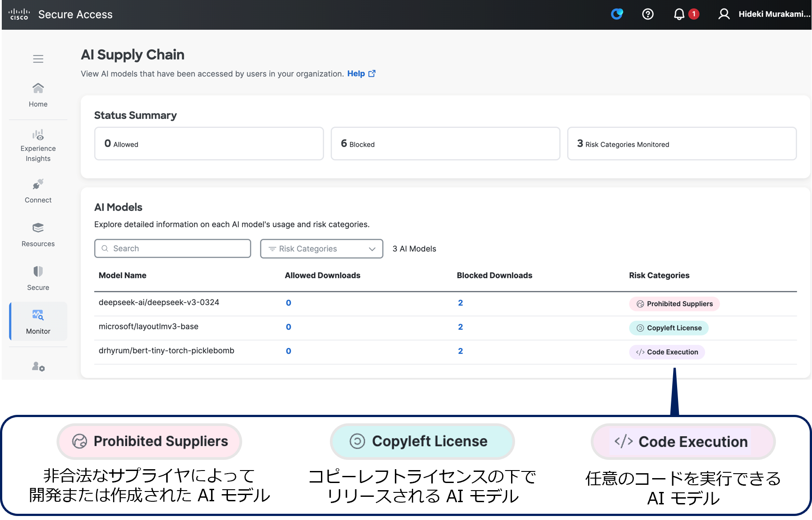This screenshot has height=520, width=812.
Task: Open Experience Insights in sidebar
Action: pos(38,146)
